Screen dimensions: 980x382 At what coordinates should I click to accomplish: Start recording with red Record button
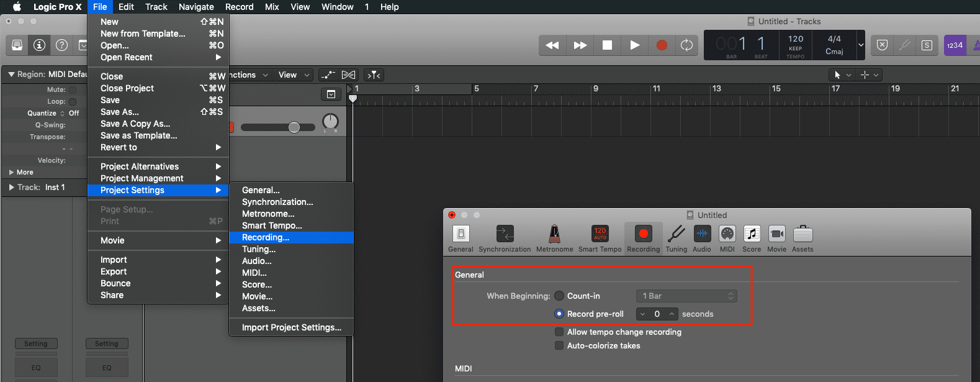662,45
